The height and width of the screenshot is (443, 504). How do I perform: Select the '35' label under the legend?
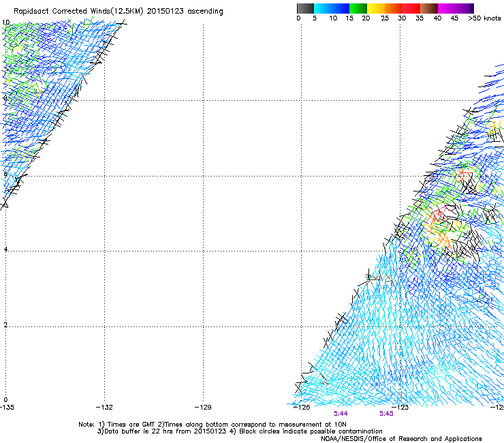420,18
